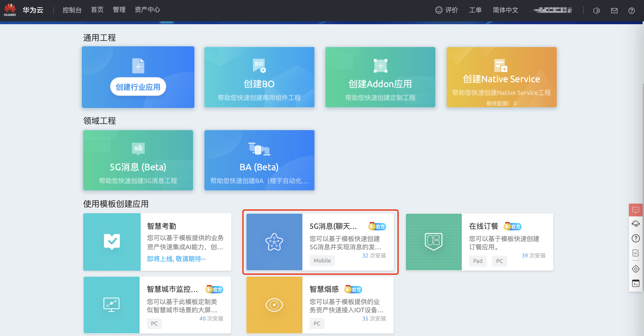Click the 39 次安装 install count
This screenshot has height=336, width=644.
coord(533,256)
